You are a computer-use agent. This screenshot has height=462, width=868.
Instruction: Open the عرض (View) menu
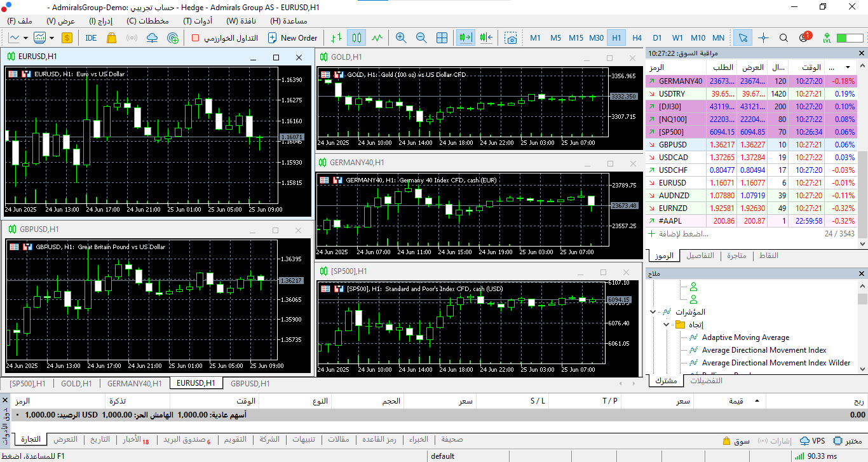coord(60,21)
